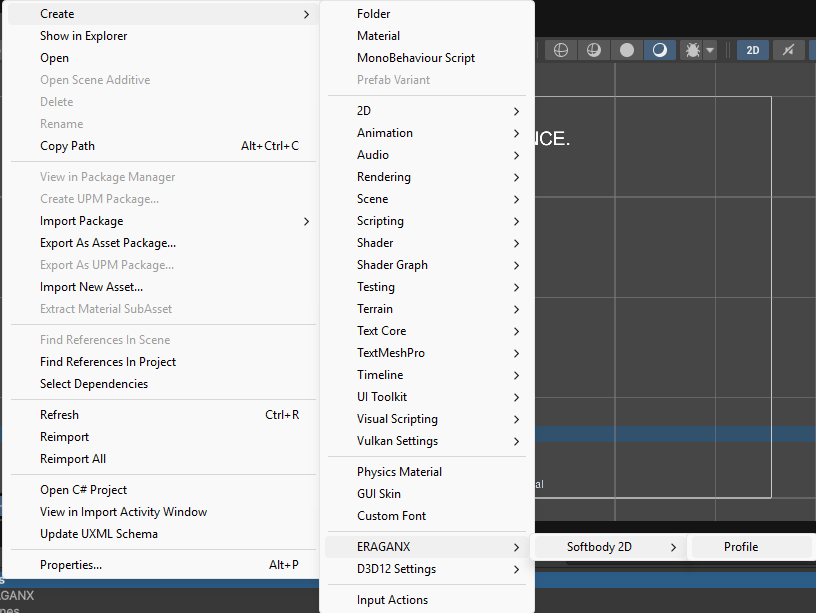Expand the Shader Graph submenu

(x=427, y=265)
